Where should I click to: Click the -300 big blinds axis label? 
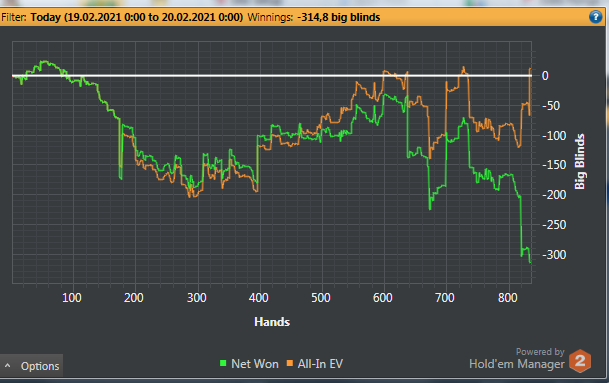tap(554, 255)
